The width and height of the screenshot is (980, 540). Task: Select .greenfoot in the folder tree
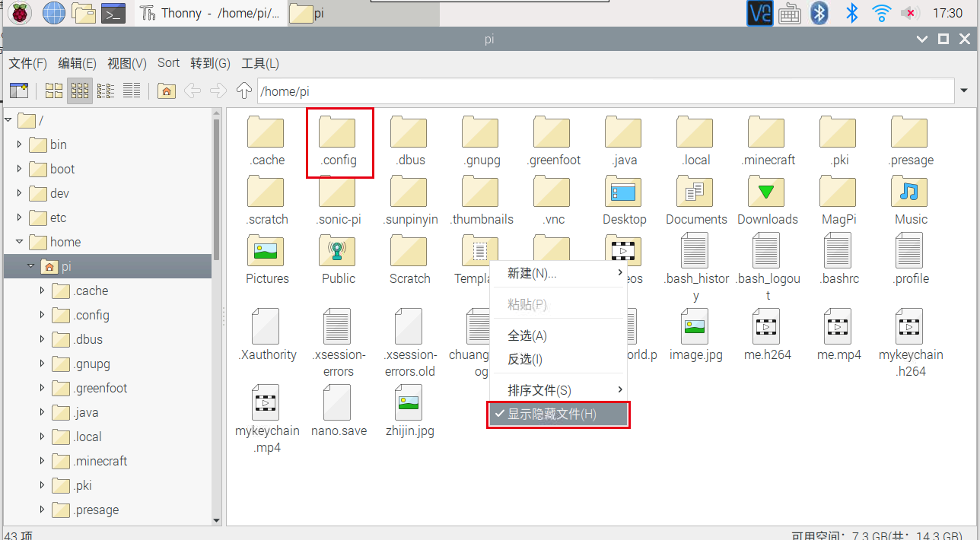(x=100, y=388)
